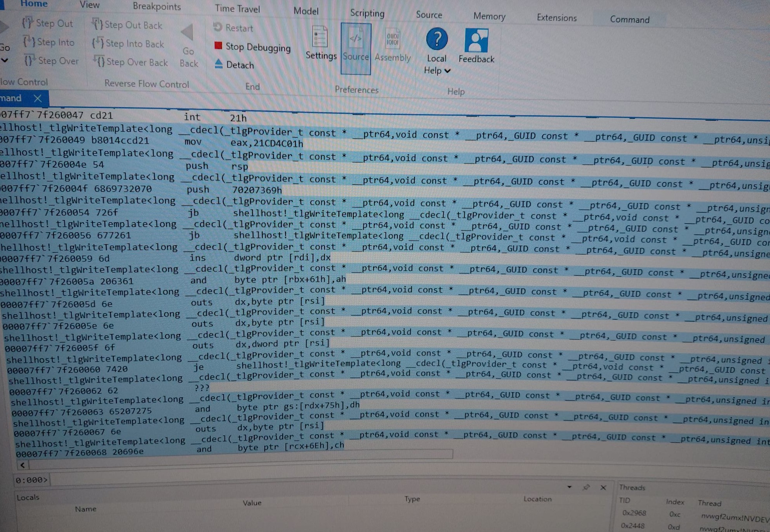Click the Detach label
Image resolution: width=770 pixels, height=532 pixels.
240,65
